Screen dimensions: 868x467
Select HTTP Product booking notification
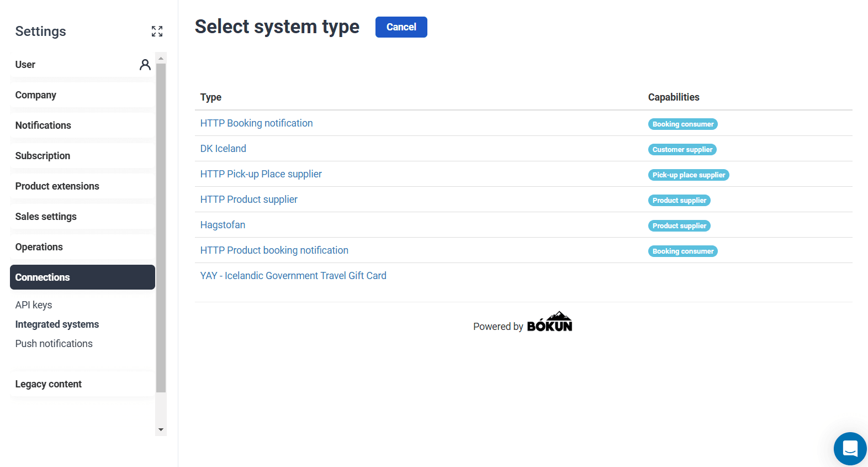click(x=274, y=250)
